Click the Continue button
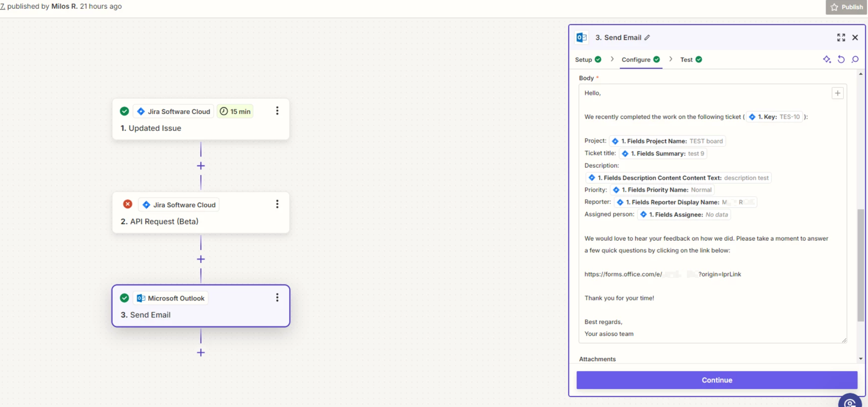The width and height of the screenshot is (868, 407). click(716, 380)
